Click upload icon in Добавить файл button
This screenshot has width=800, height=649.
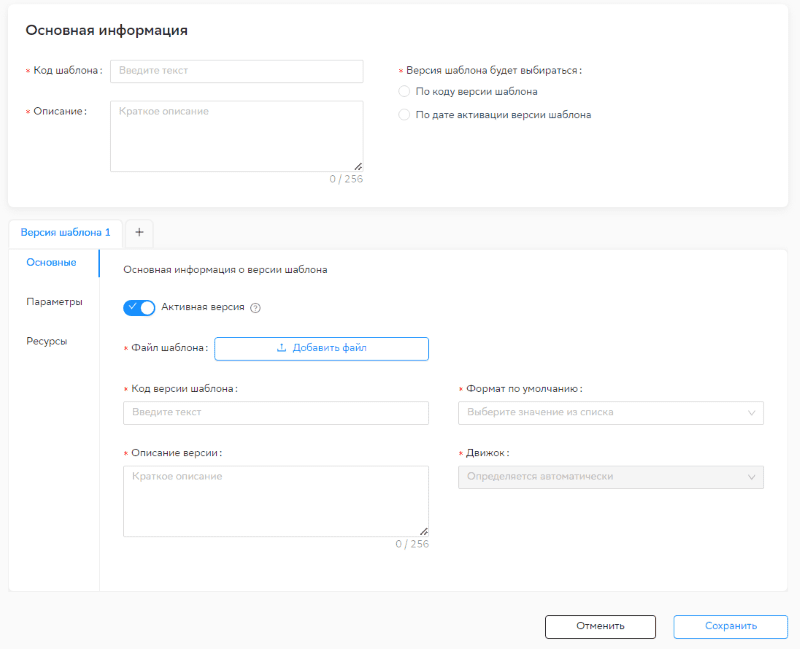click(x=281, y=348)
